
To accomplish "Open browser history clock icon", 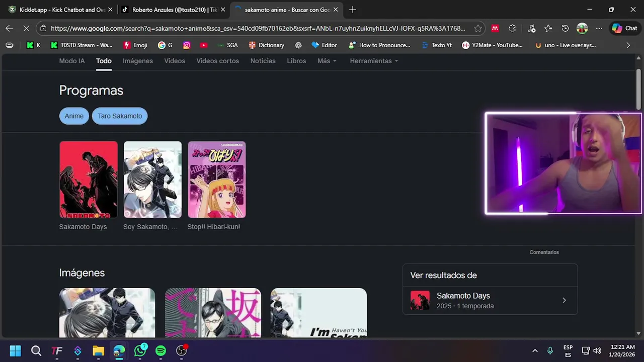I will click(x=566, y=29).
